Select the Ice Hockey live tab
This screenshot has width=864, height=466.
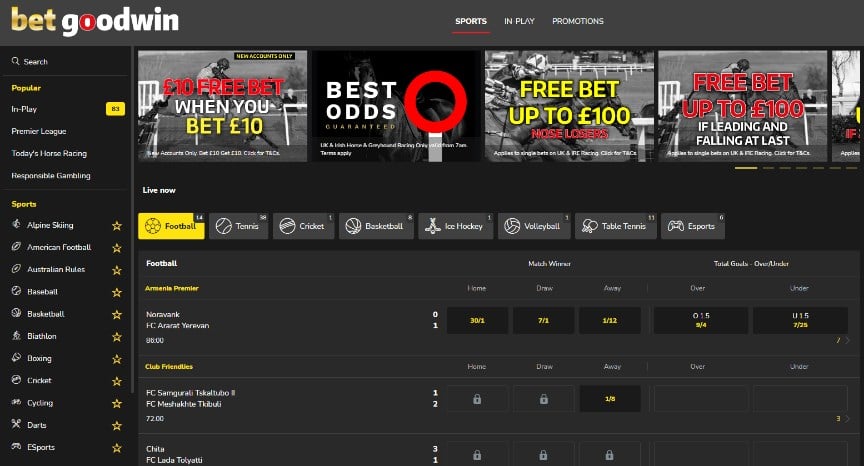pyautogui.click(x=456, y=226)
